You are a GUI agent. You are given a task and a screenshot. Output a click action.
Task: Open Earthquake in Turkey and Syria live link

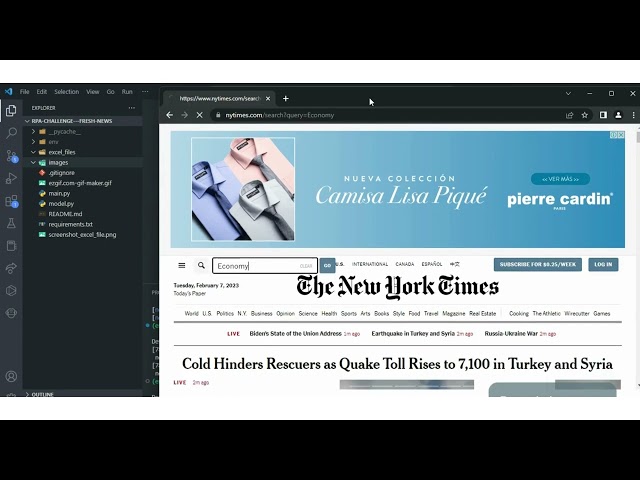point(413,333)
